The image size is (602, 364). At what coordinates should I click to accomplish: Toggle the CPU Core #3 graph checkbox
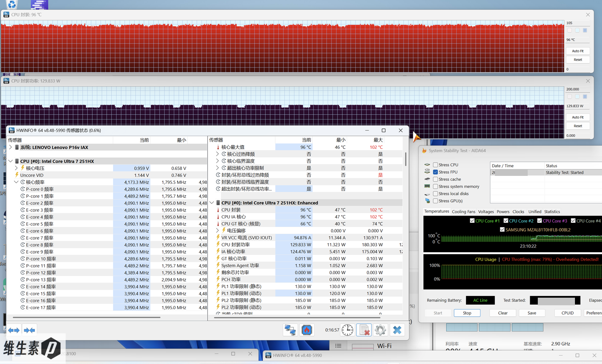pyautogui.click(x=540, y=221)
